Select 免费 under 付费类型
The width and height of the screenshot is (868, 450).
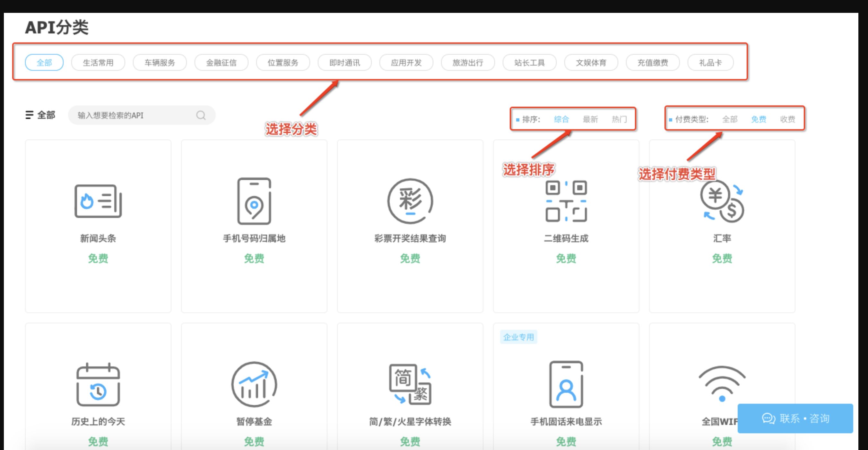759,119
